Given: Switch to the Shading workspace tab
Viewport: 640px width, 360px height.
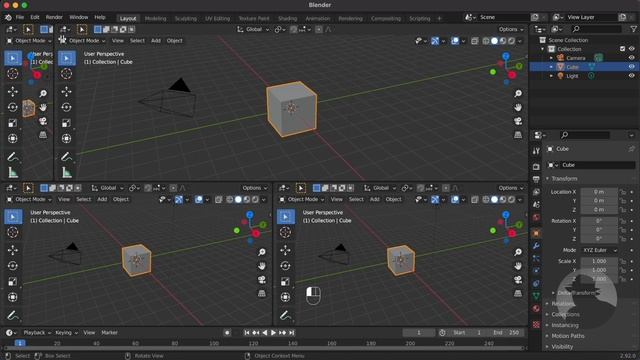Looking at the screenshot, I should pyautogui.click(x=287, y=18).
